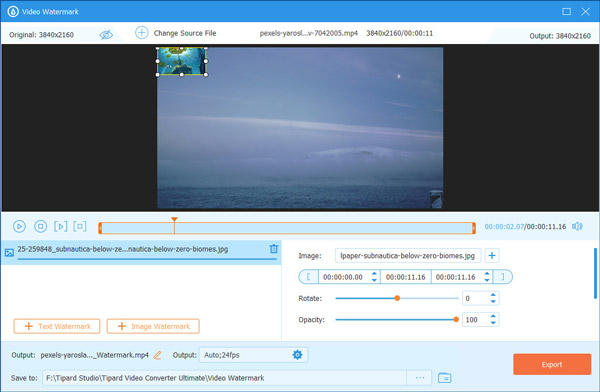Click the Output: 3840x2160 label
The image size is (600, 392).
560,36
